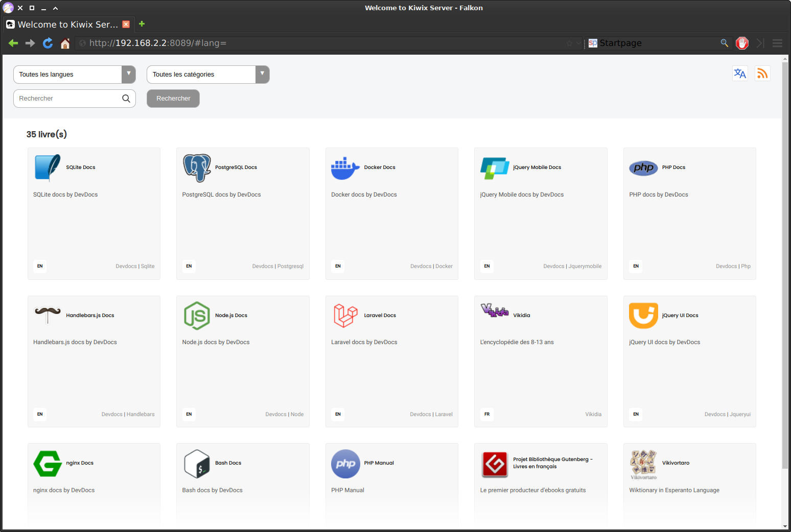Click the Devdocs | Handlebars tags
This screenshot has width=791, height=532.
[x=128, y=415]
